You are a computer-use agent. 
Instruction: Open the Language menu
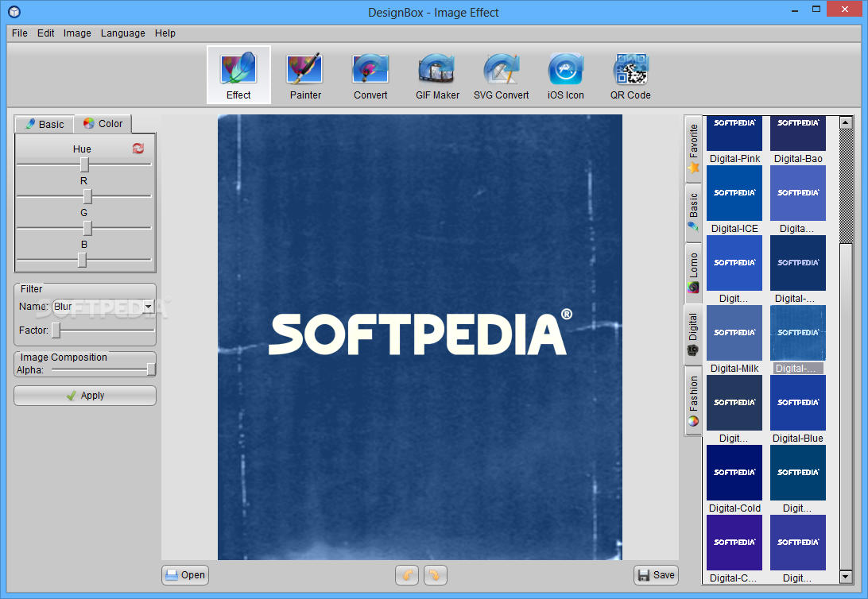[x=123, y=33]
